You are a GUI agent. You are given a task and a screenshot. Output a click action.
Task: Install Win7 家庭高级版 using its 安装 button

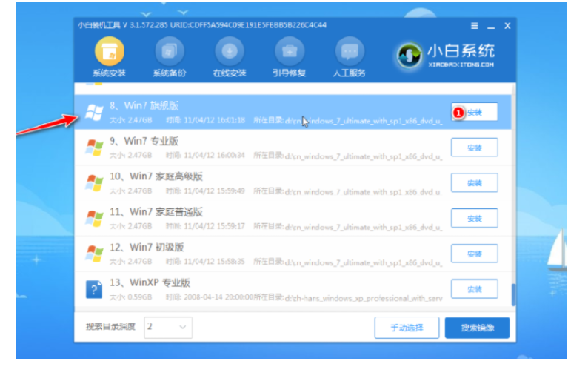[474, 182]
